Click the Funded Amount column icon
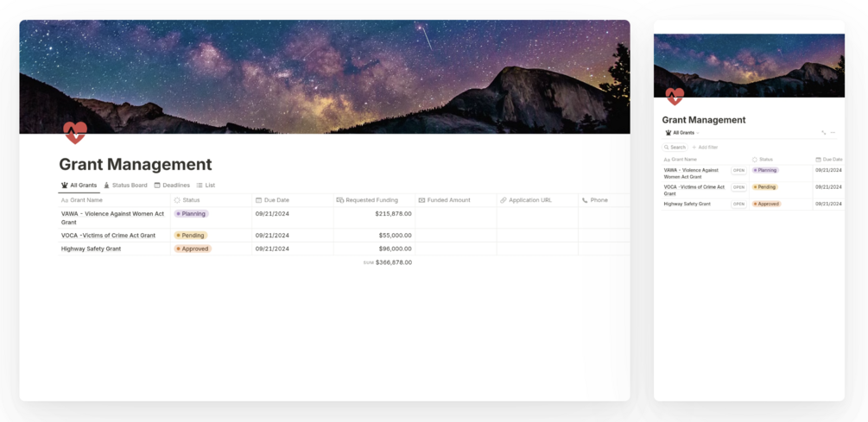 [x=421, y=200]
